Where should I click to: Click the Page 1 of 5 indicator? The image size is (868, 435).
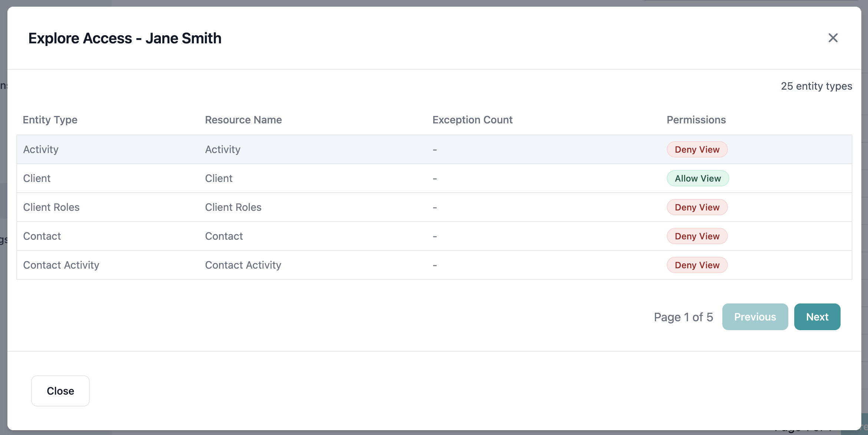point(683,317)
